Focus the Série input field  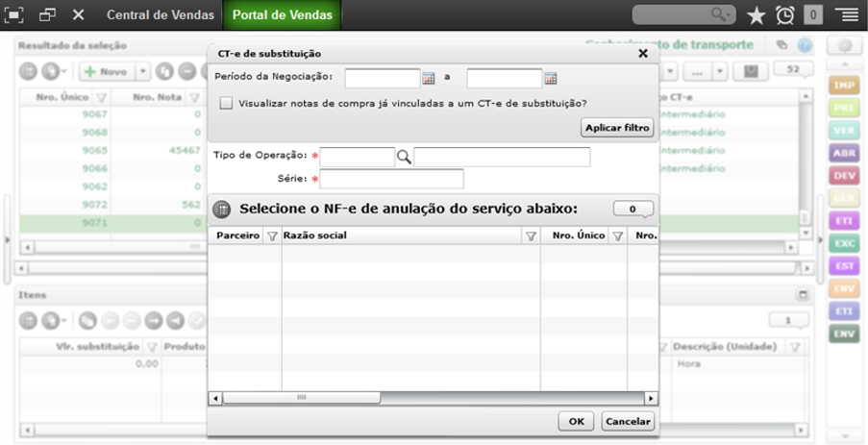tap(391, 179)
